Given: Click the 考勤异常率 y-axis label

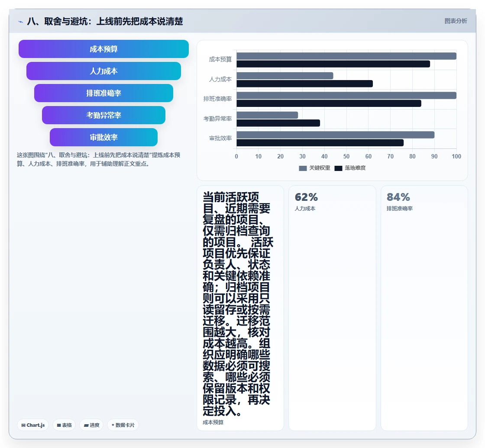Looking at the screenshot, I should coord(217,119).
